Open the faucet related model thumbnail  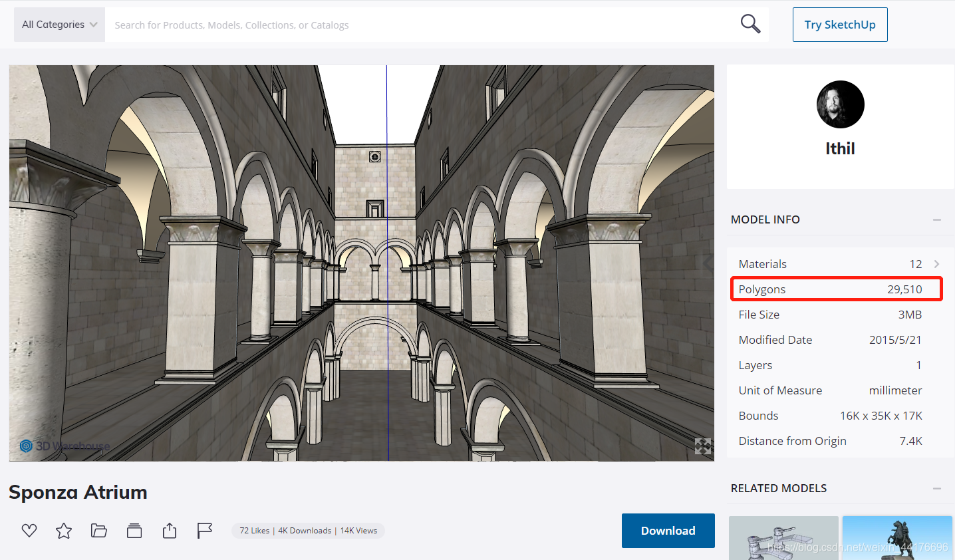(x=783, y=538)
